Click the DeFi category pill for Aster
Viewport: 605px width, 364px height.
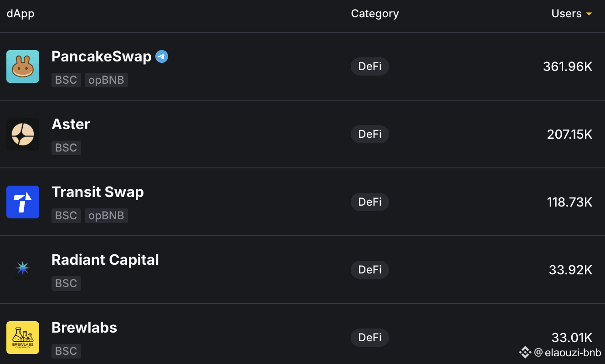click(370, 134)
